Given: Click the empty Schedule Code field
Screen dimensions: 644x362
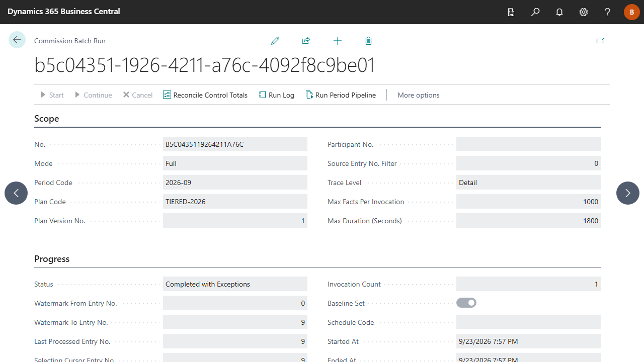Looking at the screenshot, I should coord(528,322).
